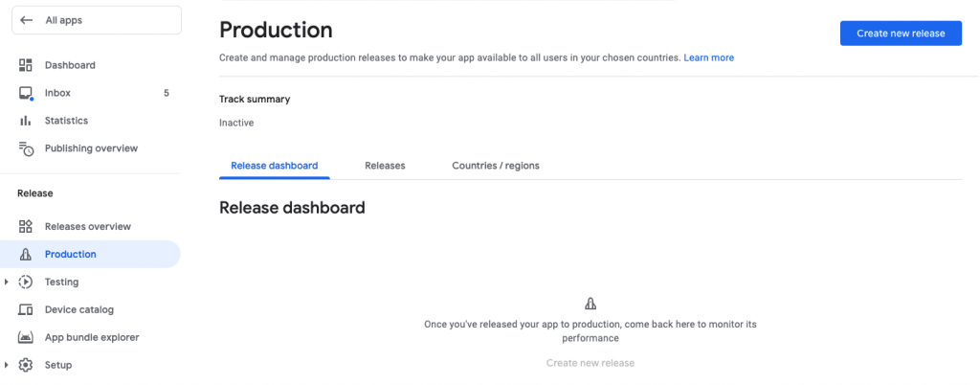980x385 pixels.
Task: Click the Inbox monitor icon
Action: click(x=26, y=93)
